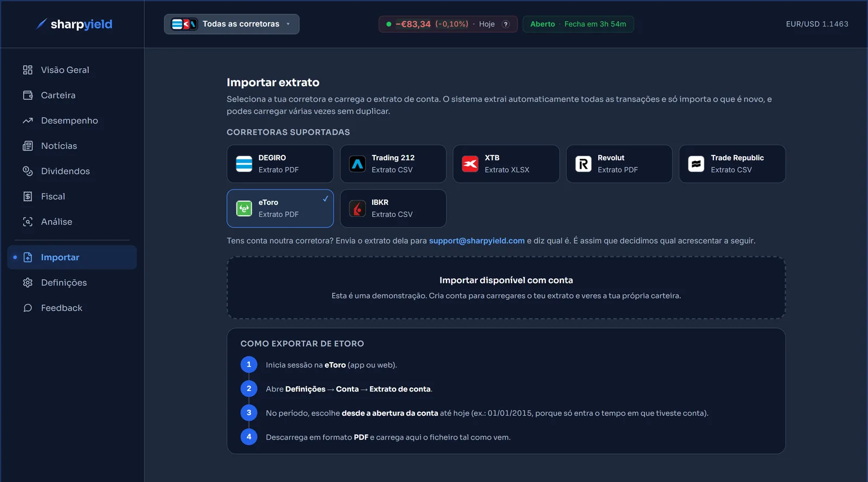Click the help question mark next to Hoje
The height and width of the screenshot is (482, 868).
click(506, 24)
